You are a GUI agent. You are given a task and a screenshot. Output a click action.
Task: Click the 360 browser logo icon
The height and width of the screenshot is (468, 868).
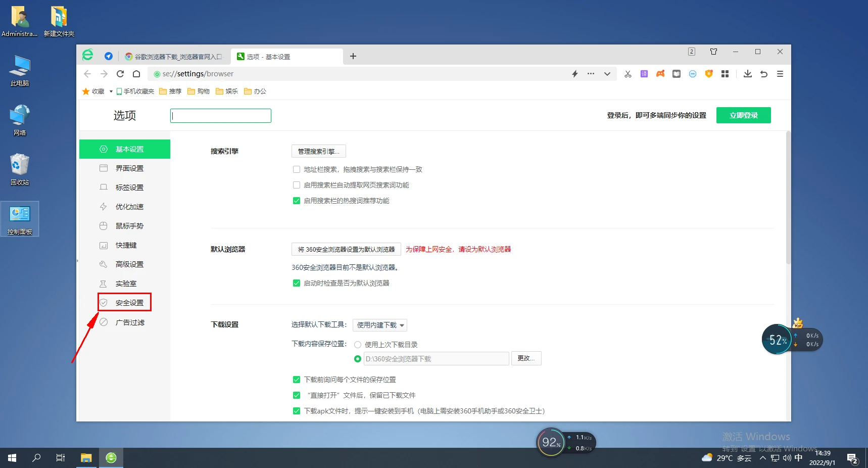88,55
